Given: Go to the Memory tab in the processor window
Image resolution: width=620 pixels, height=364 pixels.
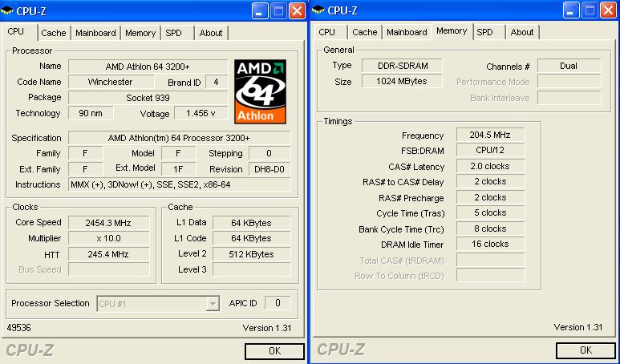Looking at the screenshot, I should 140,33.
